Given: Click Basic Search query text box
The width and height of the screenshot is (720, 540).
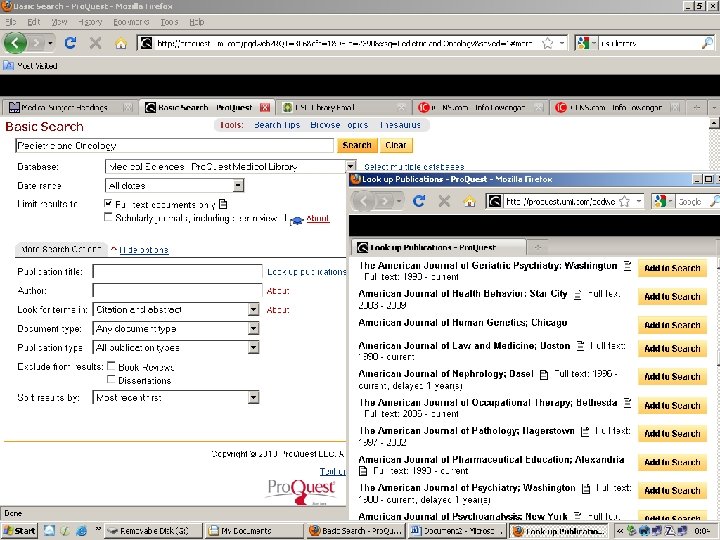Looking at the screenshot, I should coord(174,146).
